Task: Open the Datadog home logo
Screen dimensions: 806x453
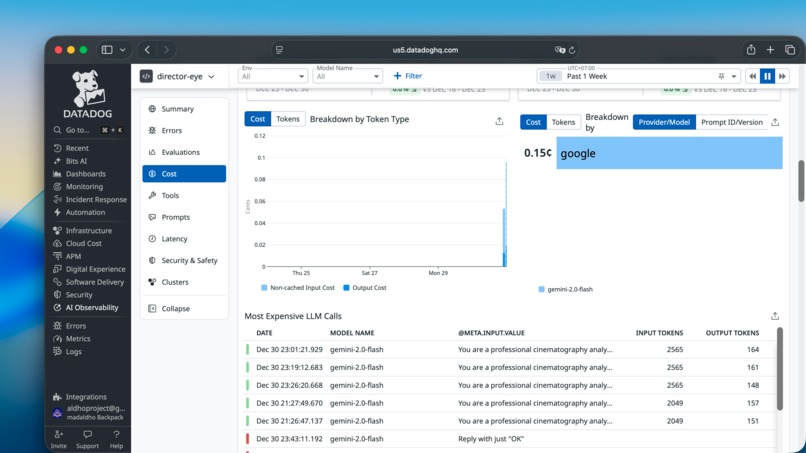Action: pos(87,94)
